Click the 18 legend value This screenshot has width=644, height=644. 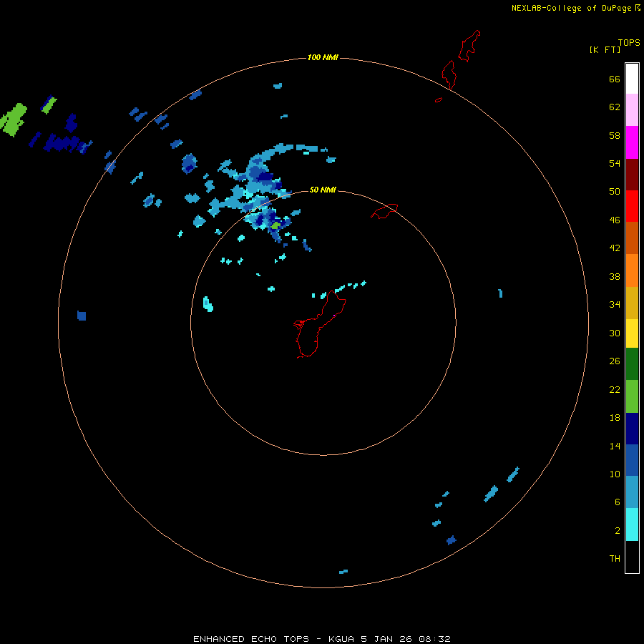pyautogui.click(x=615, y=418)
